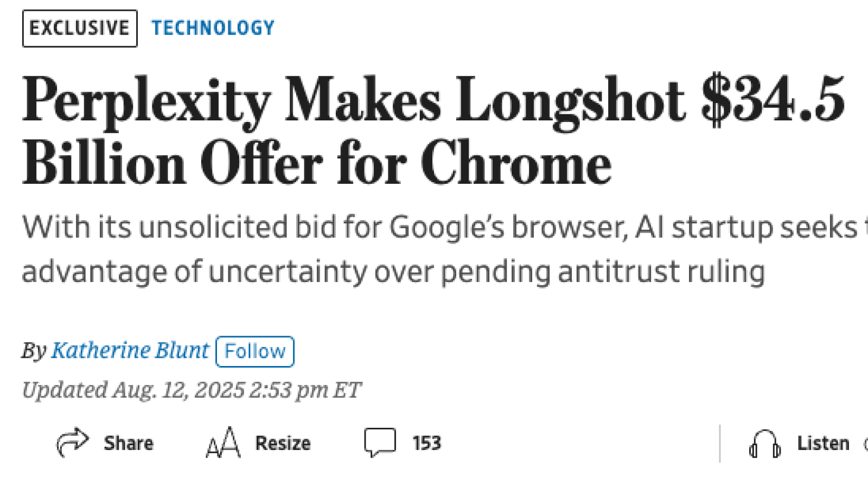868x488 pixels.
Task: Click the headphones Listen icon
Action: click(x=765, y=444)
